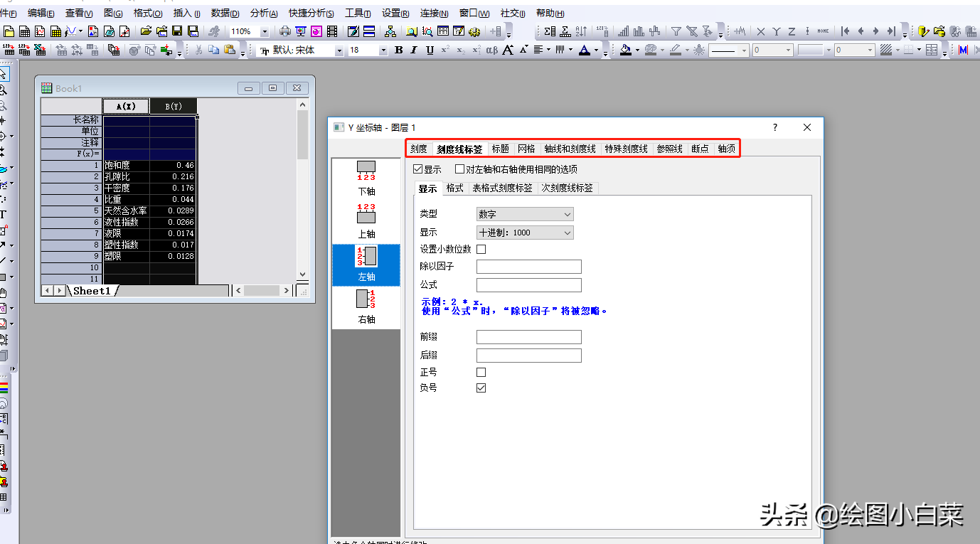Click the Move to last arrow icon
Screen dimensions: 980x544
(x=892, y=31)
